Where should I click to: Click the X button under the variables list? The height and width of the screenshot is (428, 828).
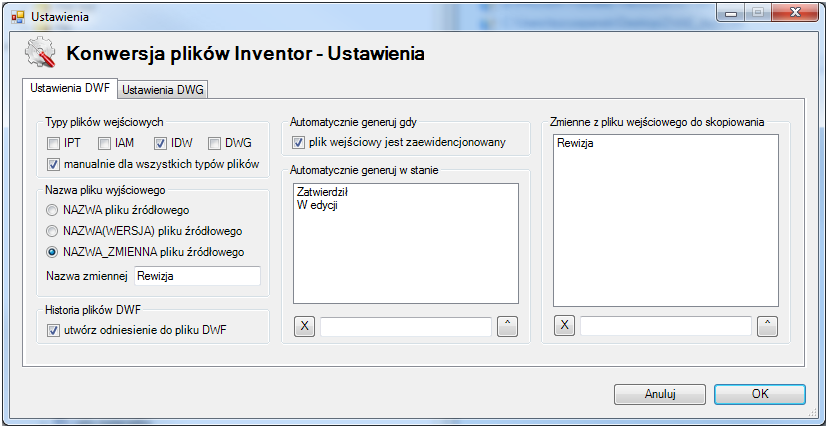(x=564, y=326)
